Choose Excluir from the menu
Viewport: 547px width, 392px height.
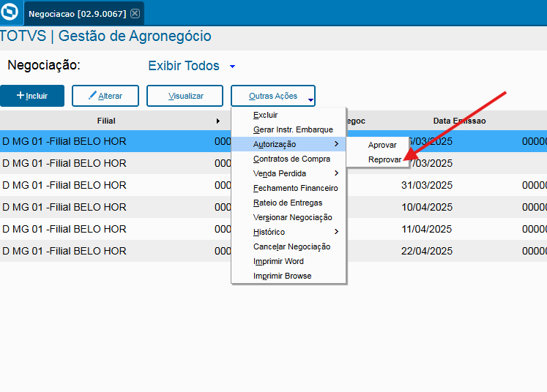click(x=289, y=115)
